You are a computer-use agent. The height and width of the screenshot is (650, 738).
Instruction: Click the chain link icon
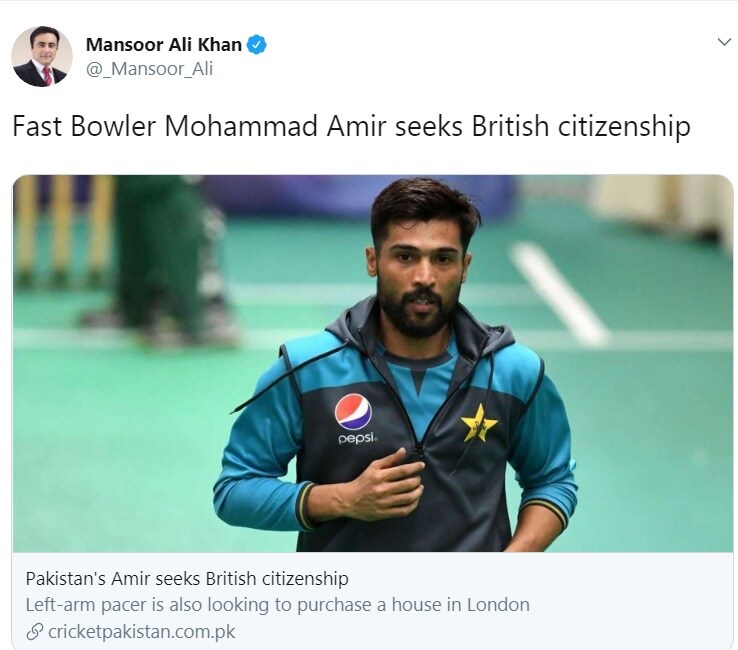click(x=34, y=632)
